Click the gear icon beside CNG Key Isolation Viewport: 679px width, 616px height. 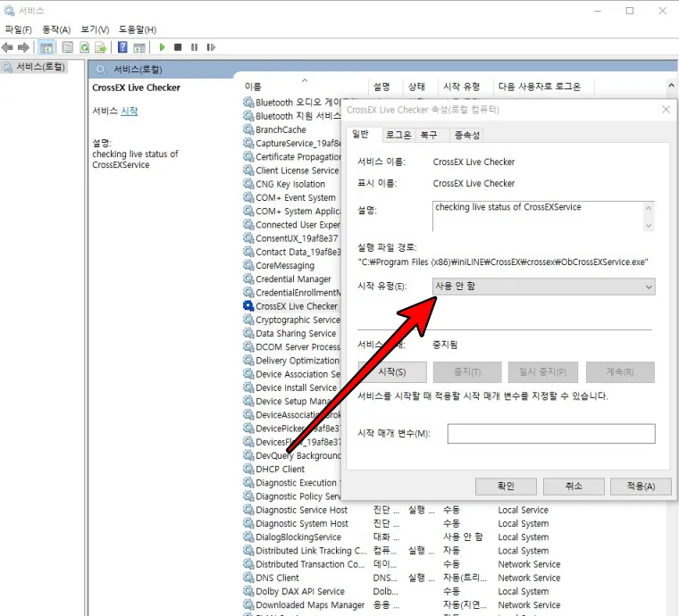pos(248,184)
